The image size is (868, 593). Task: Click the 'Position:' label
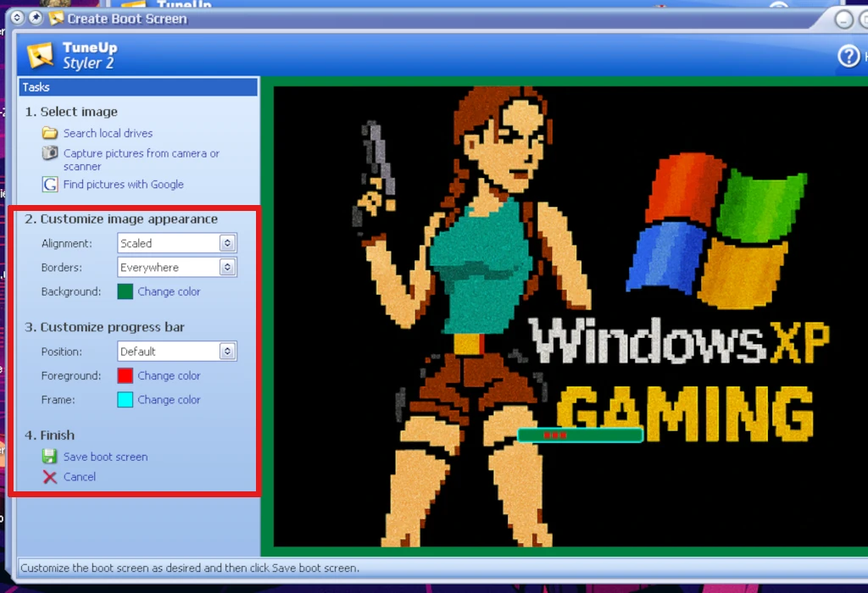[x=61, y=352]
